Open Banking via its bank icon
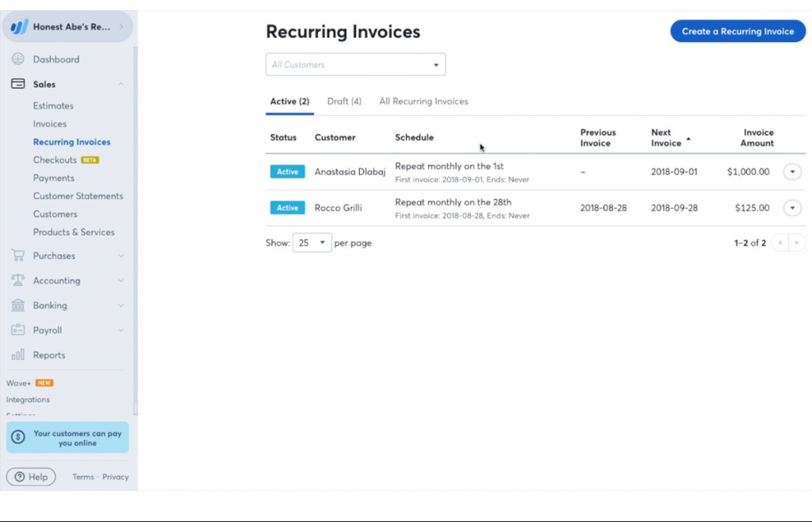Viewport: 812px width, 522px height. coord(17,305)
